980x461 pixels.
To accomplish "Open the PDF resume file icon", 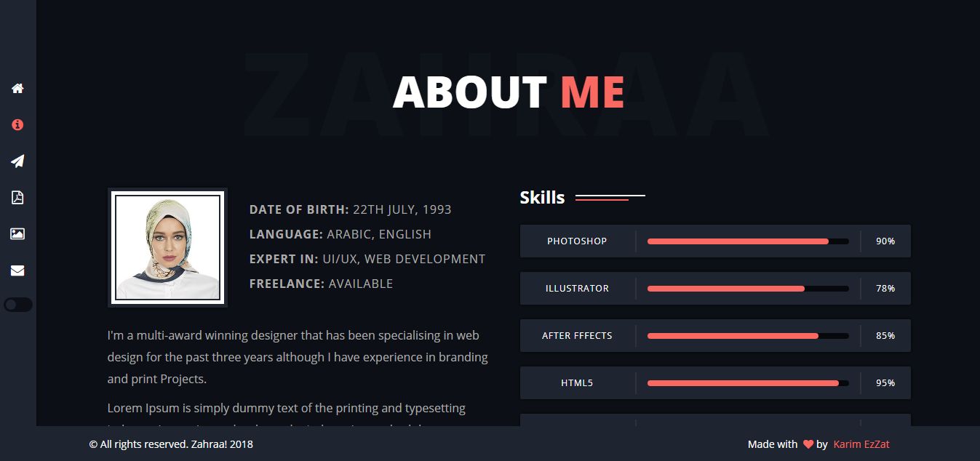I will tap(17, 197).
